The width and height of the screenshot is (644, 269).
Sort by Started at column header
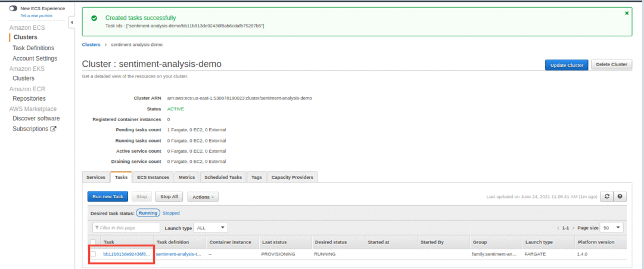click(x=378, y=242)
